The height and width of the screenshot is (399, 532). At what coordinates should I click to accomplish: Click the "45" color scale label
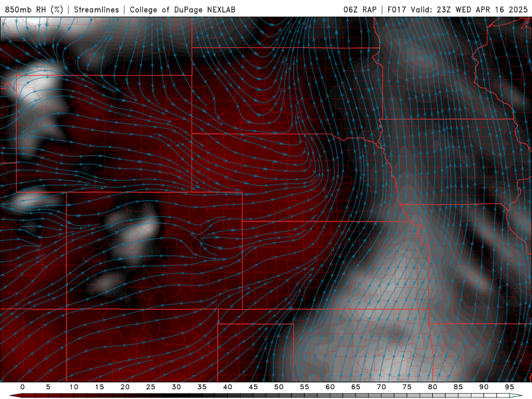coord(253,387)
